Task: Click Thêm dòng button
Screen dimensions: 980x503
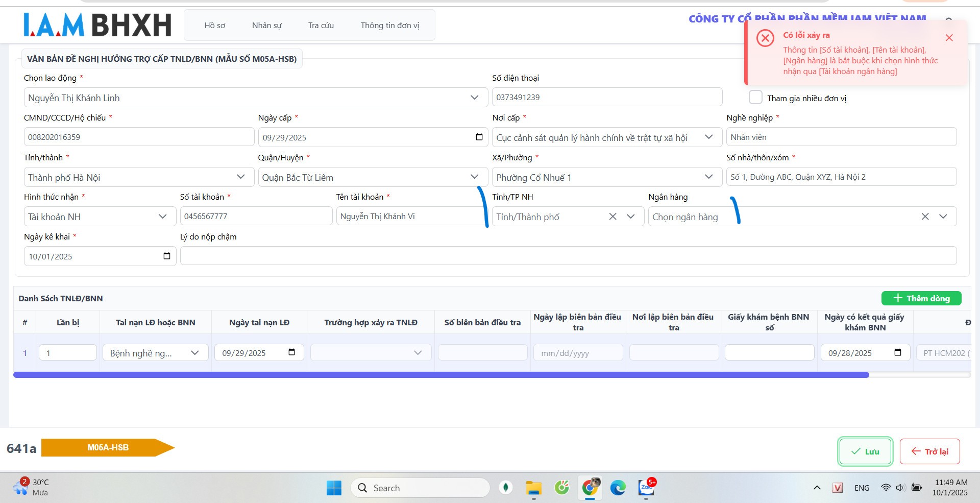Action: coord(921,298)
